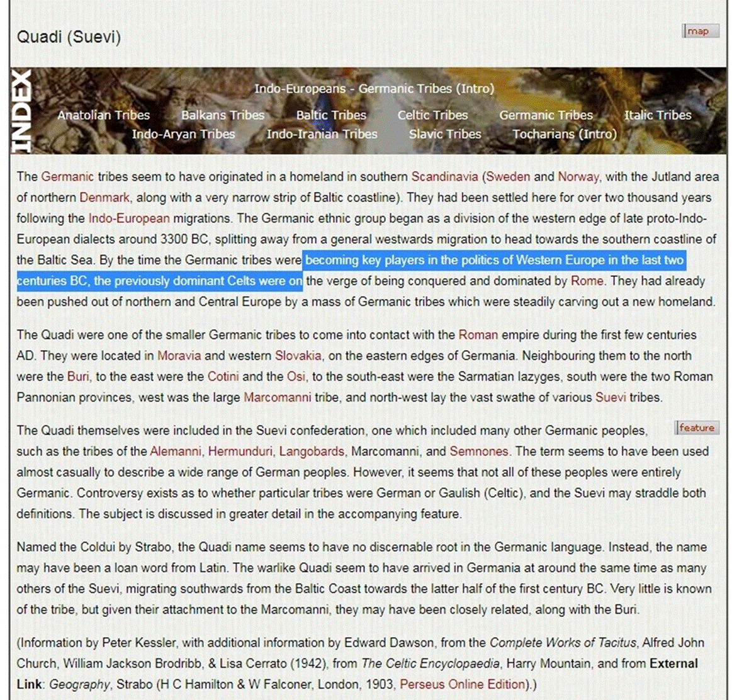Follow the Cotini link
This screenshot has width=732, height=700.
[223, 376]
